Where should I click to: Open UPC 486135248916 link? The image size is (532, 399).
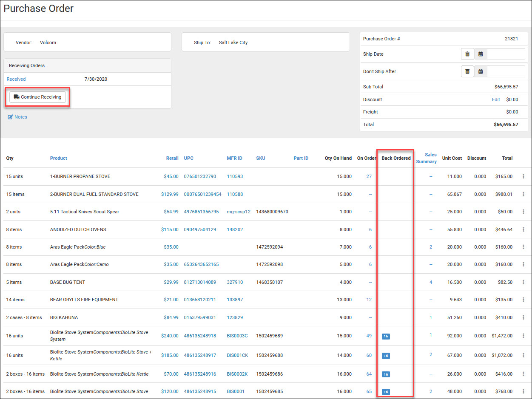(200, 374)
